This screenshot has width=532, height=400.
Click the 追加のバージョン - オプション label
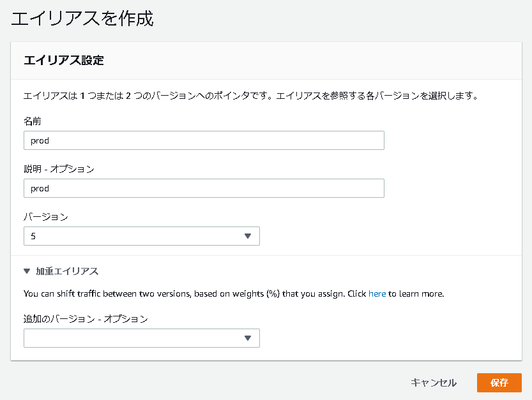[x=86, y=319]
